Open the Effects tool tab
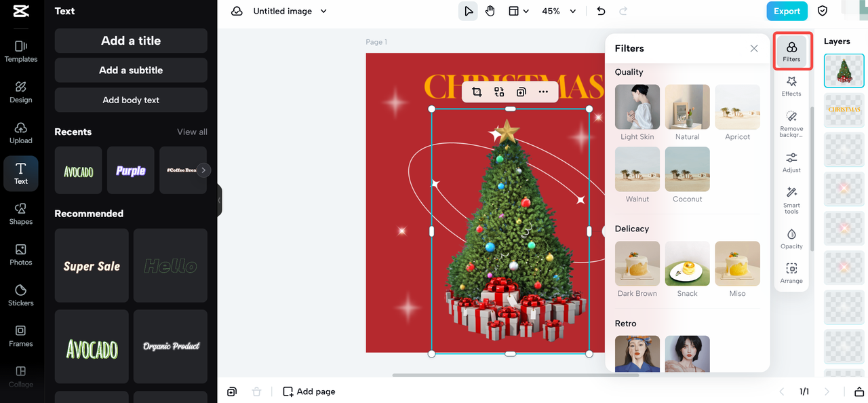Image resolution: width=868 pixels, height=403 pixels. coord(791,86)
